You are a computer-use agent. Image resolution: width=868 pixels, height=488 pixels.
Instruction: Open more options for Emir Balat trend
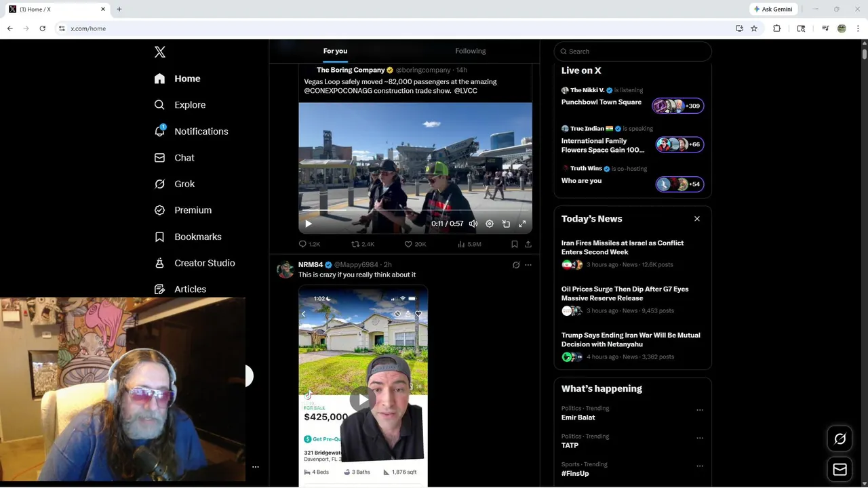[x=700, y=410]
